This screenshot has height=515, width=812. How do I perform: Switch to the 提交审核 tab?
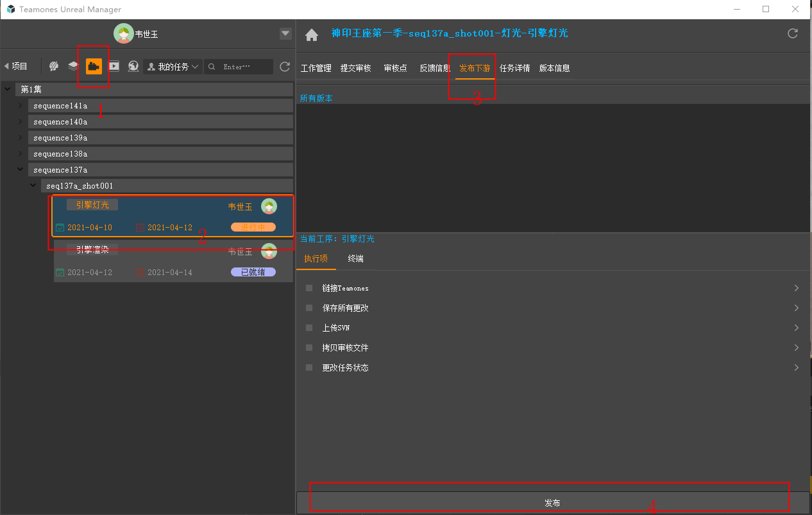click(355, 68)
